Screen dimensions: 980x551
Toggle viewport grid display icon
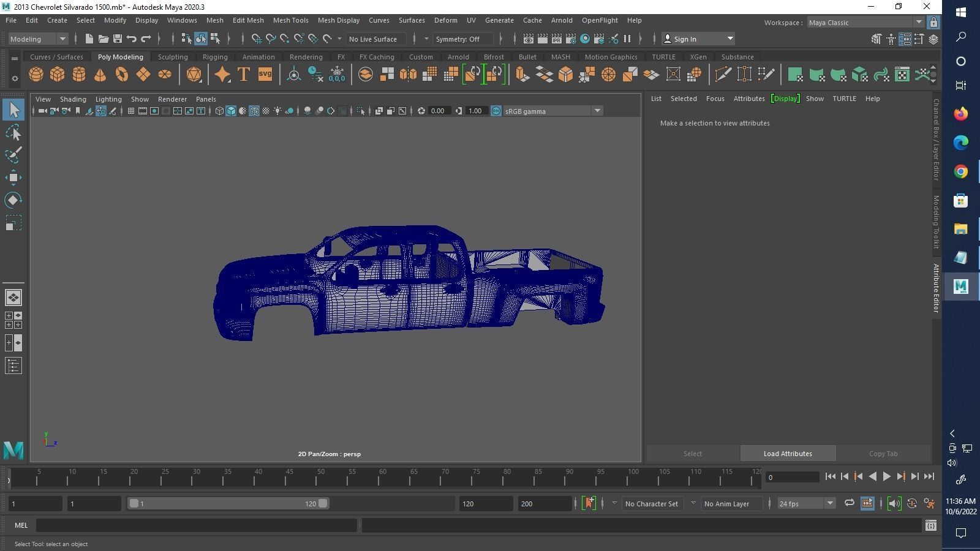131,111
